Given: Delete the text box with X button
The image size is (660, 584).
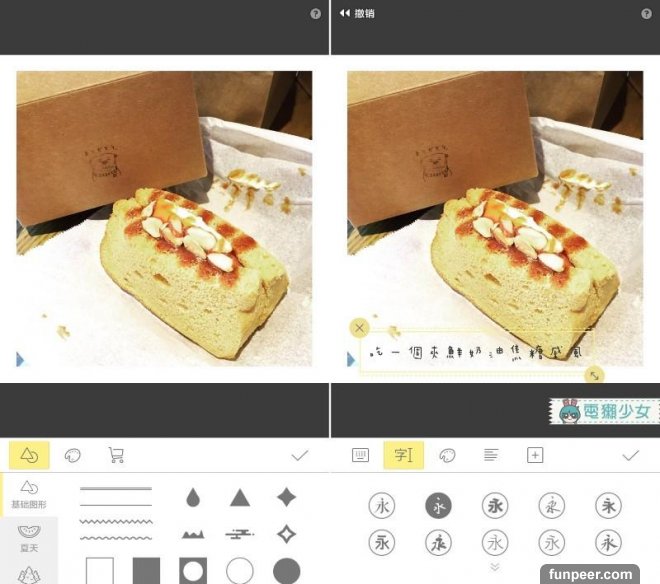Looking at the screenshot, I should pos(360,328).
